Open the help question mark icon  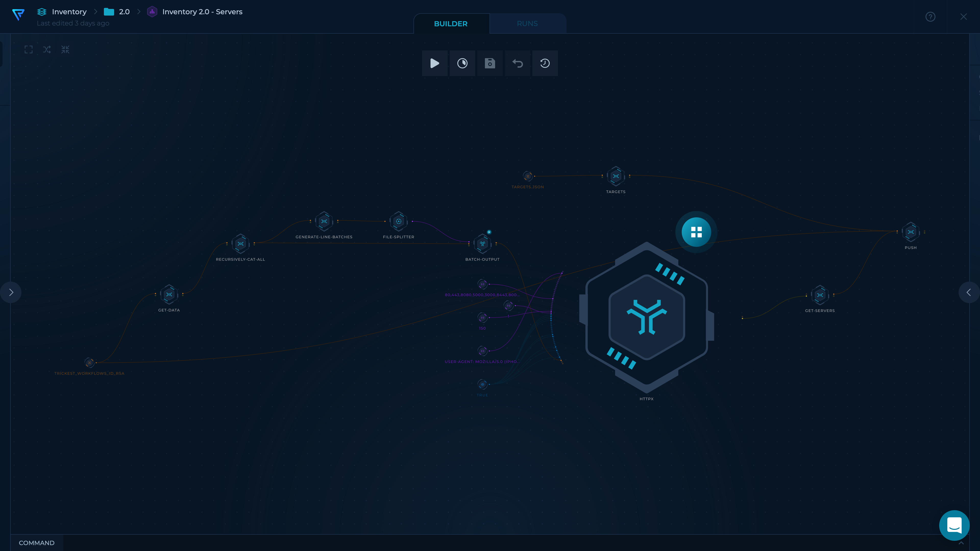(930, 17)
